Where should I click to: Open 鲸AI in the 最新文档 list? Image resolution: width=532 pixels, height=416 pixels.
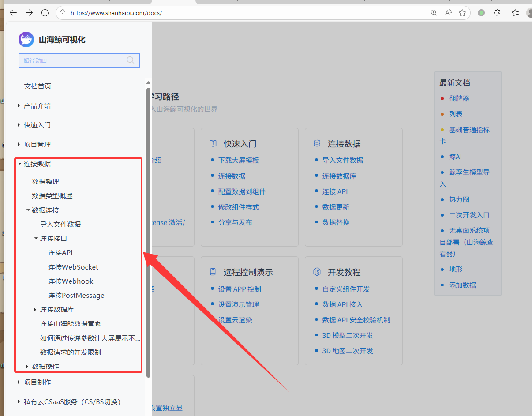click(x=456, y=157)
